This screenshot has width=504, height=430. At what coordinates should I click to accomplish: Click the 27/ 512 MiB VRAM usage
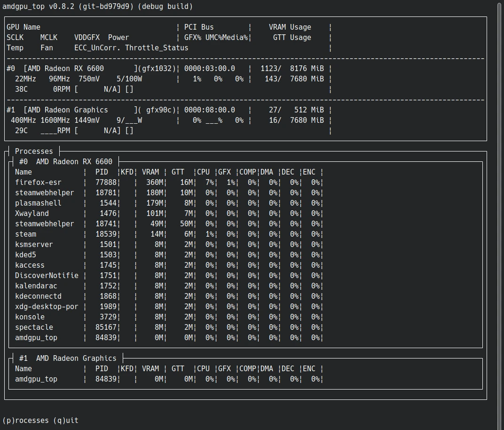[x=296, y=110]
